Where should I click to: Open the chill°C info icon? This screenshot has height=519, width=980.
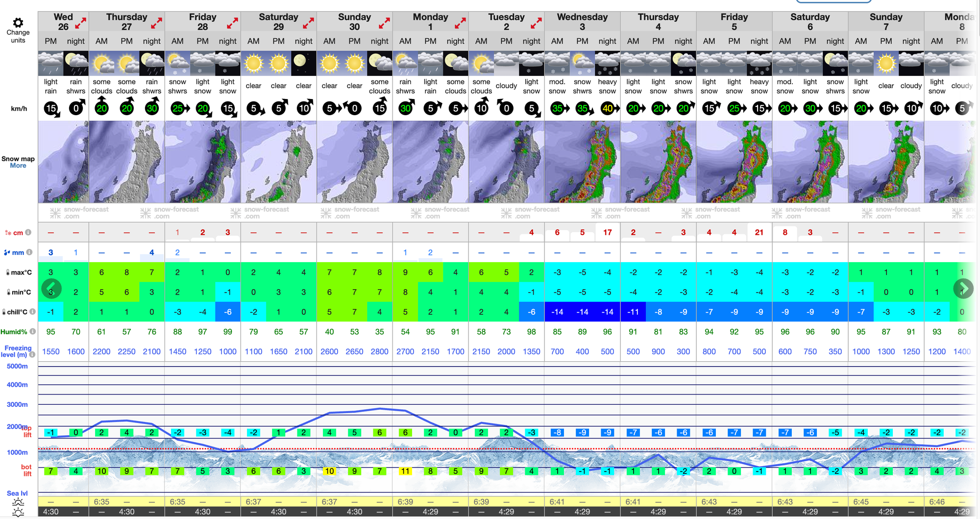coord(32,312)
